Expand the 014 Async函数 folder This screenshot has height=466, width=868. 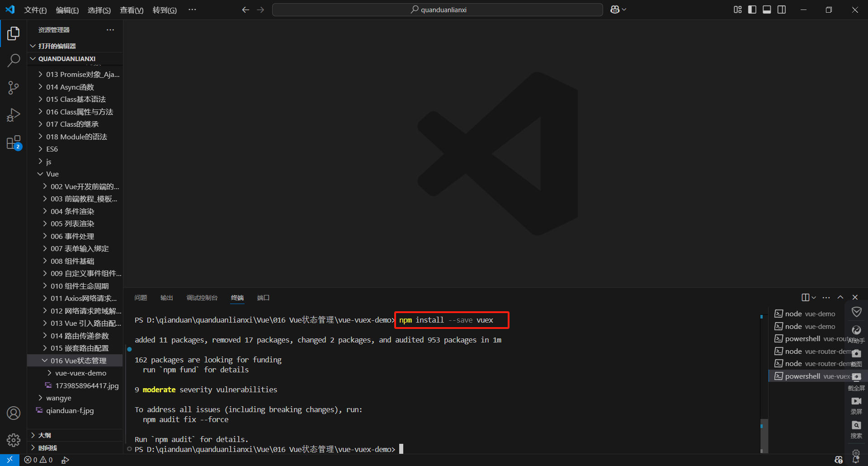click(x=75, y=87)
